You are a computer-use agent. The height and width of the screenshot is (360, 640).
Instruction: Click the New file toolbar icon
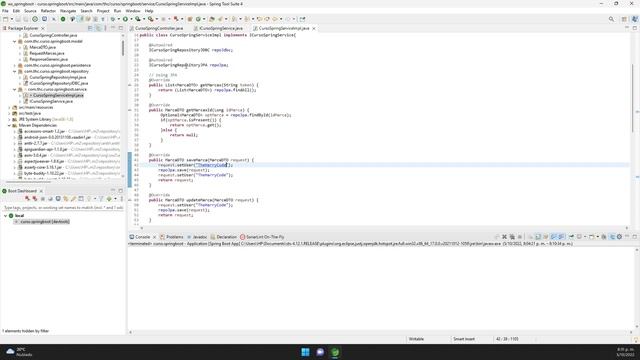pos(6,19)
